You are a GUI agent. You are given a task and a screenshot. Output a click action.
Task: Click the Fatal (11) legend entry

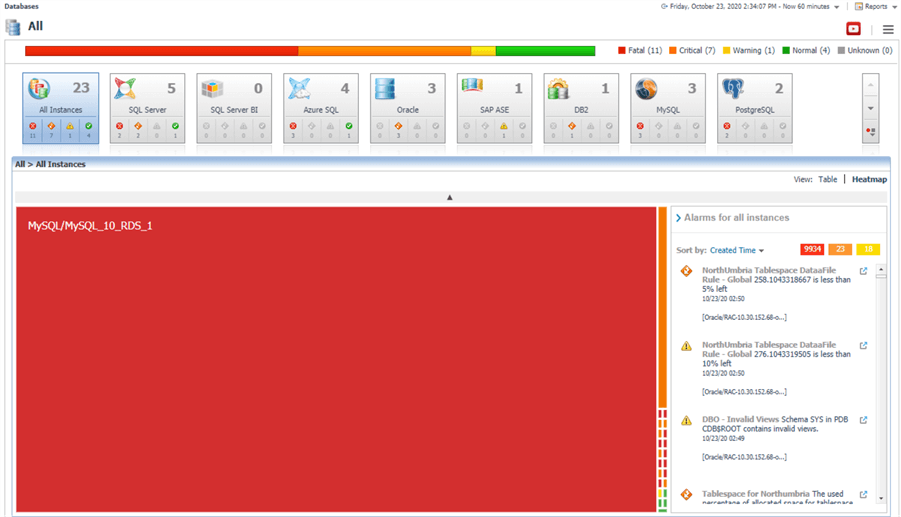pos(640,51)
